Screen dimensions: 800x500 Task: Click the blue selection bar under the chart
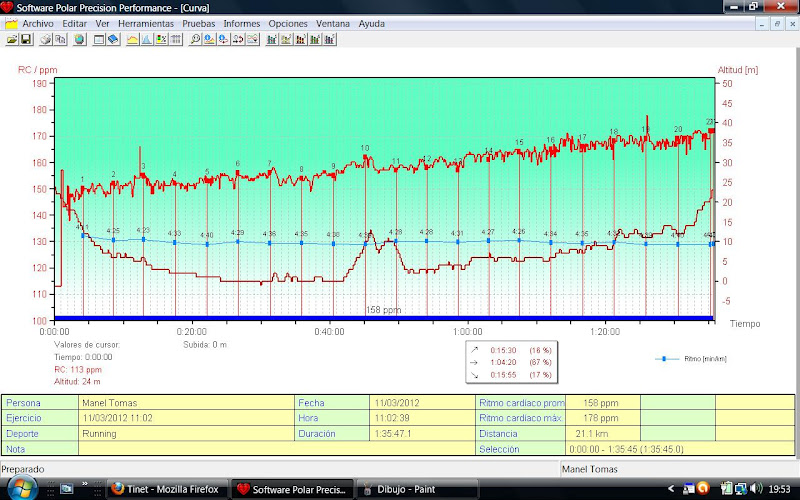384,318
